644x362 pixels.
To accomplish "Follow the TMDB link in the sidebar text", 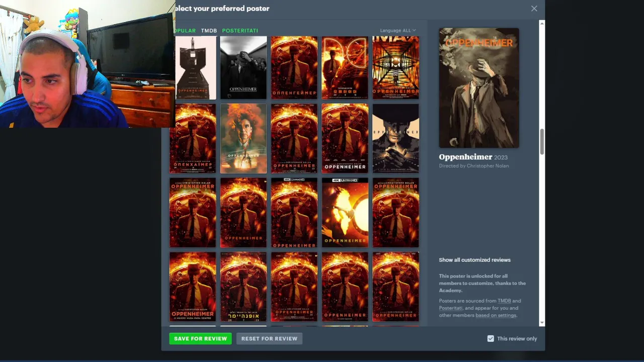I will (504, 301).
